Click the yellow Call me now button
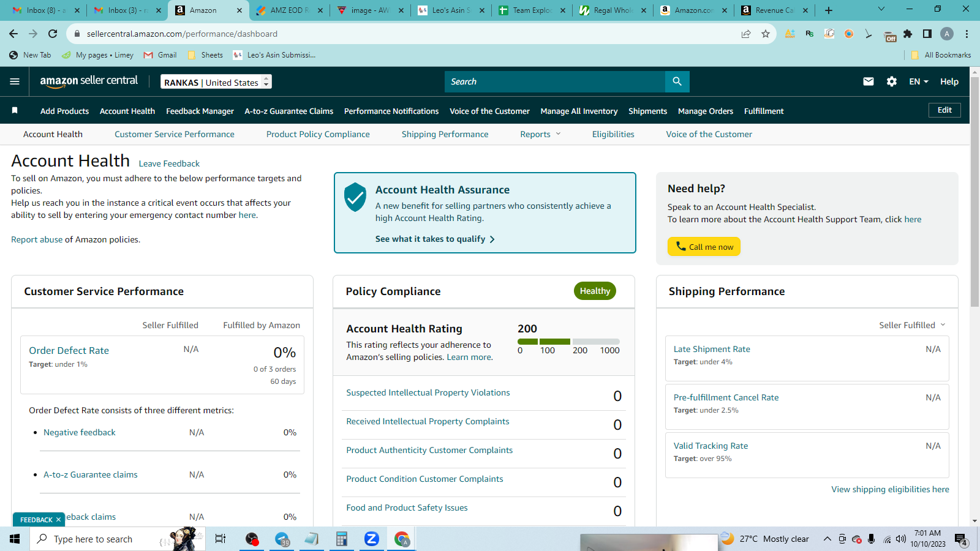 (704, 246)
